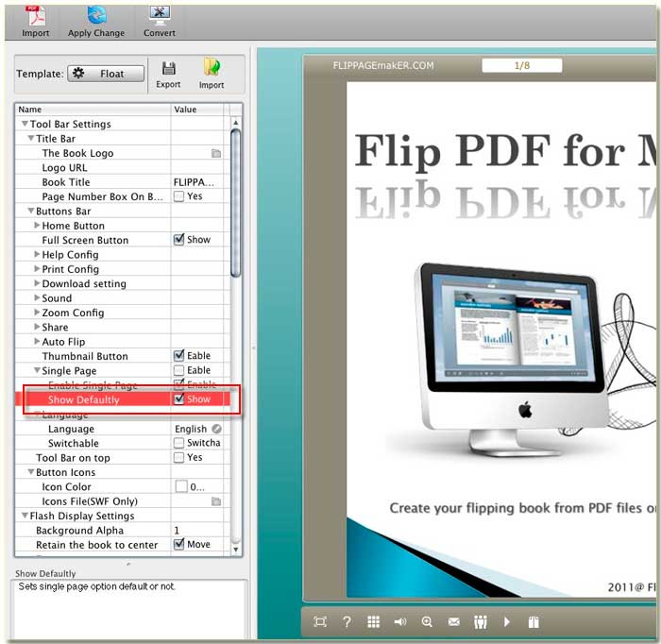Expand Download setting node

[37, 283]
